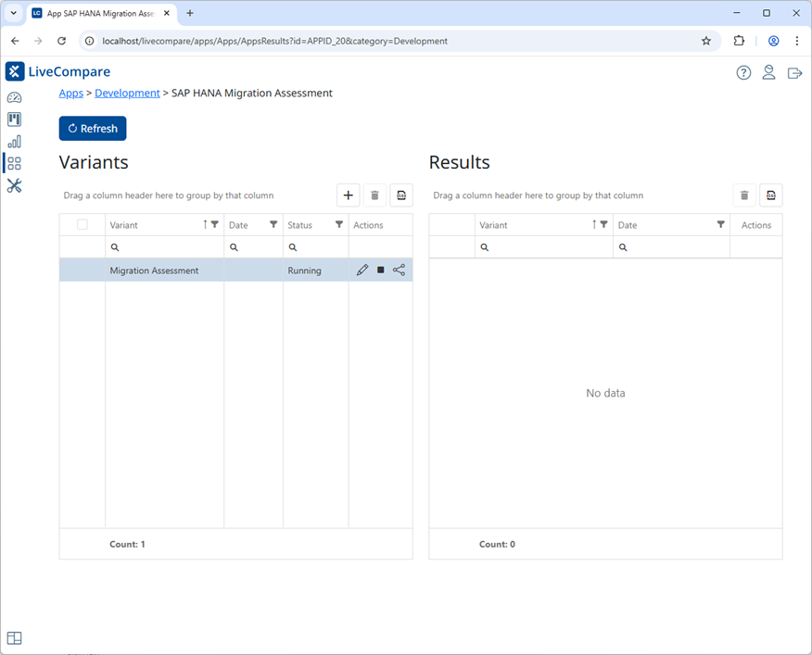Click the Count: 1 footer text
The image size is (812, 655).
(127, 544)
